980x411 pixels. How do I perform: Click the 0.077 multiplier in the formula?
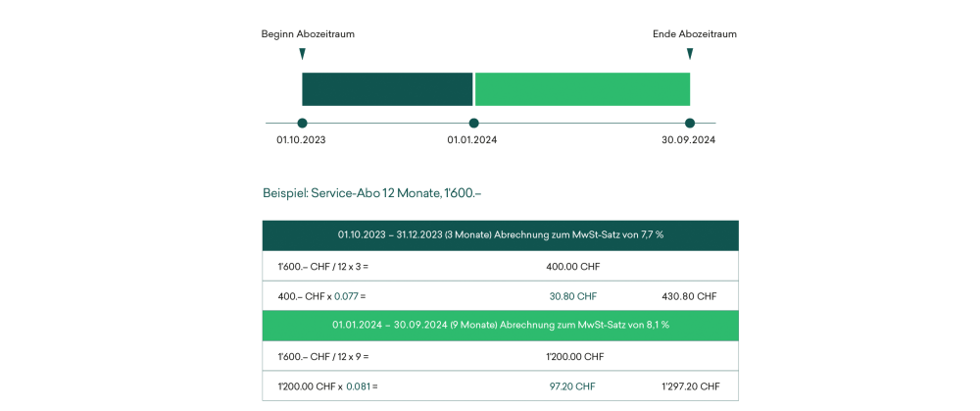coord(347,296)
